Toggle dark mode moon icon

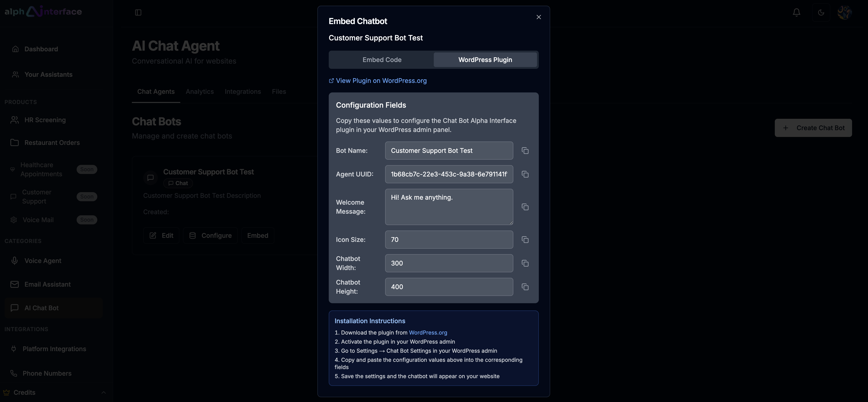coord(821,12)
